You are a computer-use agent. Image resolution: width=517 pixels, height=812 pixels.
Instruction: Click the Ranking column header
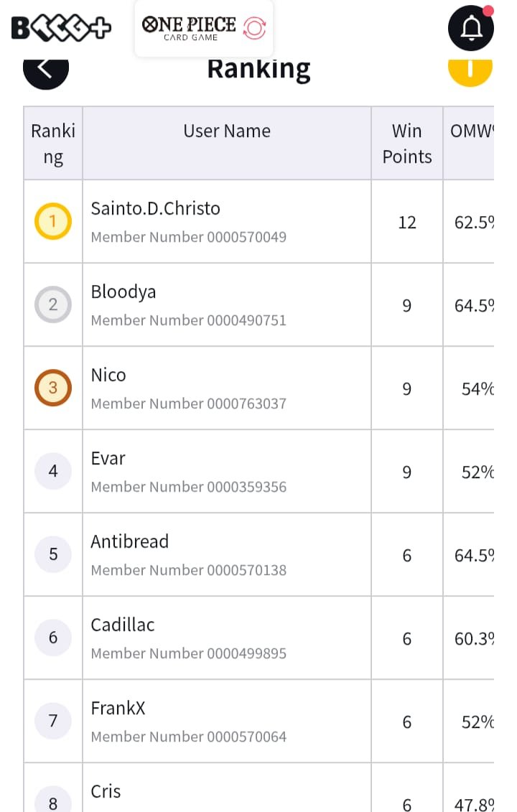[53, 144]
